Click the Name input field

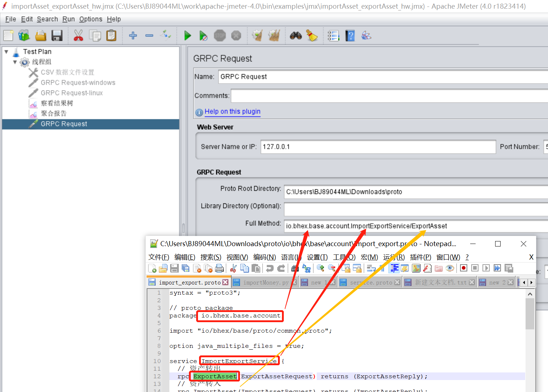coord(383,77)
